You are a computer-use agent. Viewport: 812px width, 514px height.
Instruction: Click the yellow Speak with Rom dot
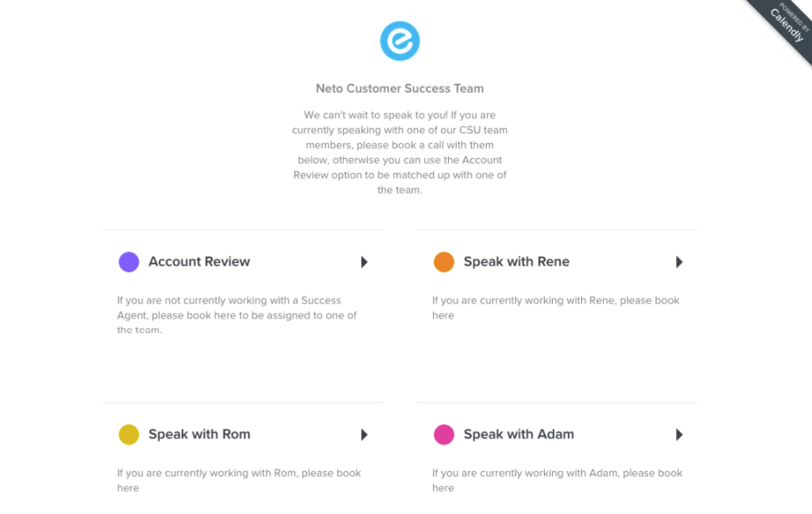[129, 435]
